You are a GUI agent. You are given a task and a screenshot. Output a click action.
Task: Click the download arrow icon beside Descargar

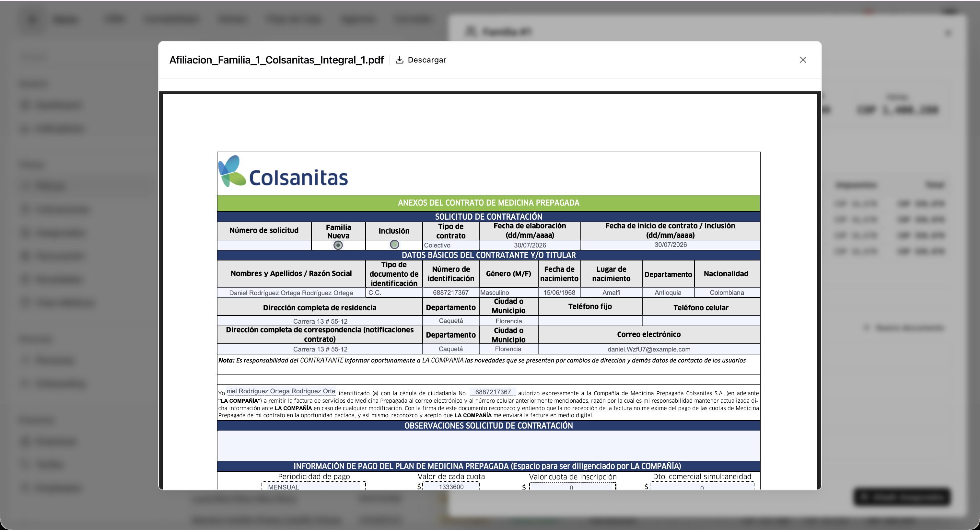(x=399, y=60)
